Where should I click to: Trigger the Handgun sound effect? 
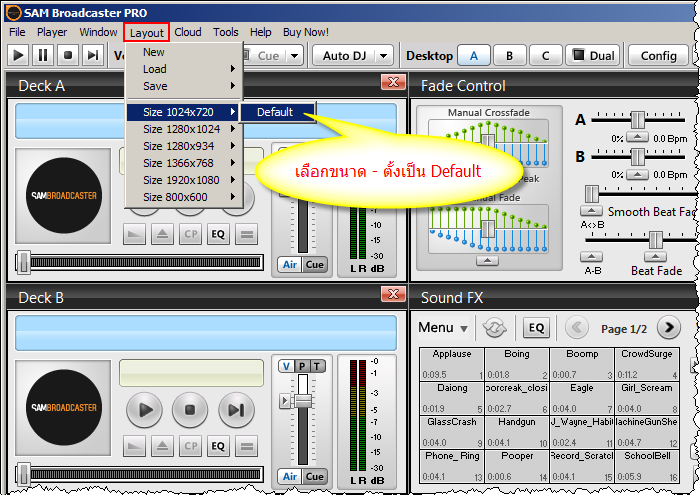(517, 432)
